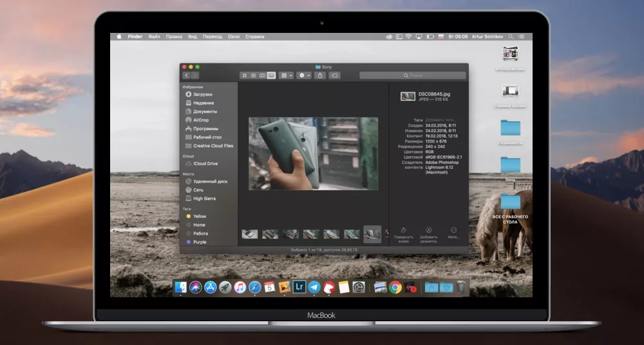Open Notification Center icon
This screenshot has height=345, width=644.
pos(522,37)
